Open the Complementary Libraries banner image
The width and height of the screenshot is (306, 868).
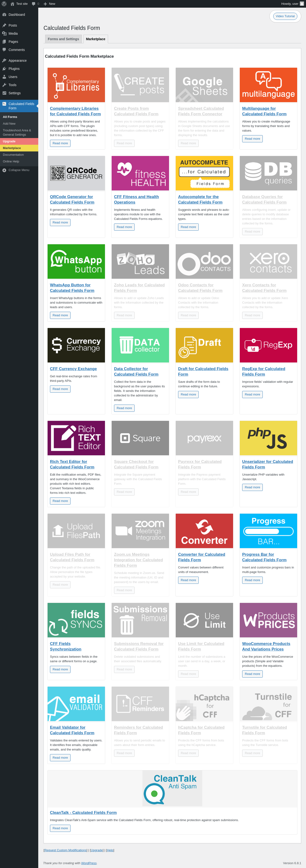[76, 85]
